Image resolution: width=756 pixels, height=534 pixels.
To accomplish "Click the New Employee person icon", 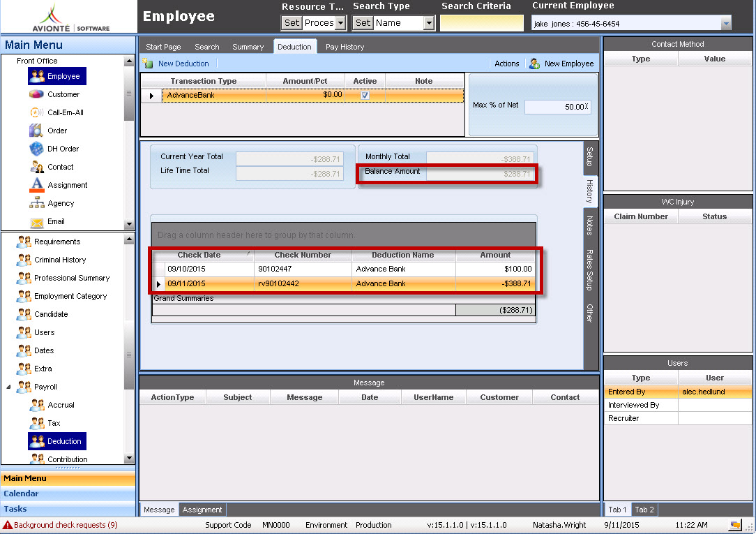I will click(534, 64).
